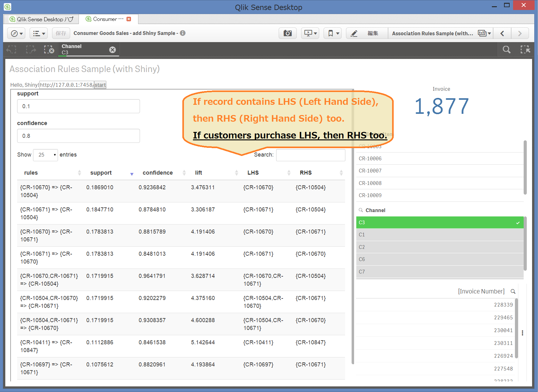This screenshot has width=538, height=392.
Task: Sort table by lift column
Action: coord(215,173)
